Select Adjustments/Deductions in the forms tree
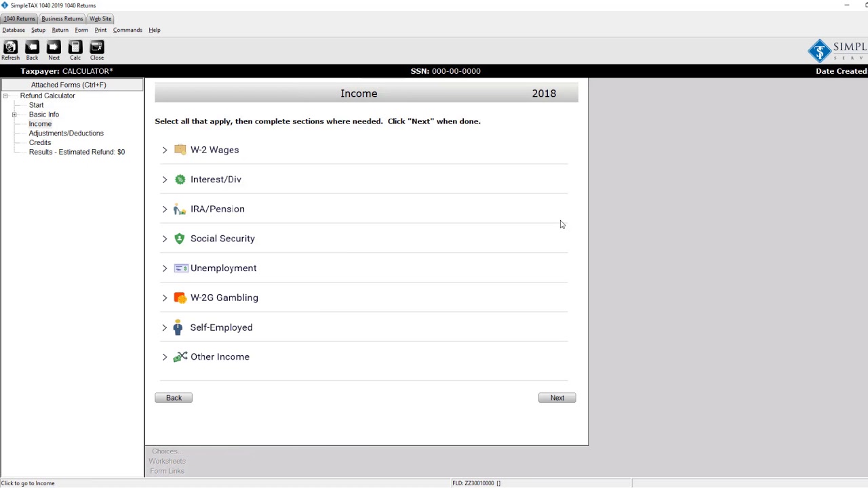Viewport: 868px width, 488px height. click(66, 134)
